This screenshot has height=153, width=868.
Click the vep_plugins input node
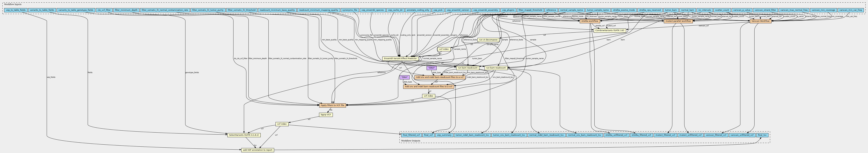pos(508,10)
